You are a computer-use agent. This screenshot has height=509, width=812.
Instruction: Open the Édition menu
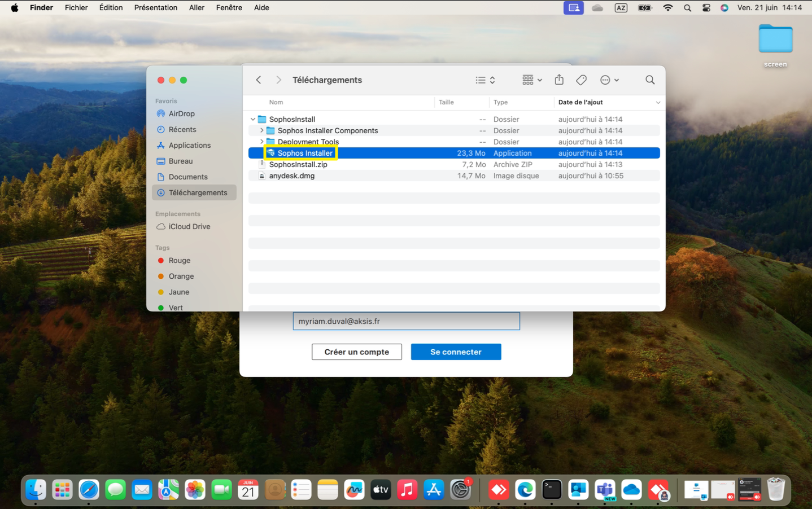(111, 8)
